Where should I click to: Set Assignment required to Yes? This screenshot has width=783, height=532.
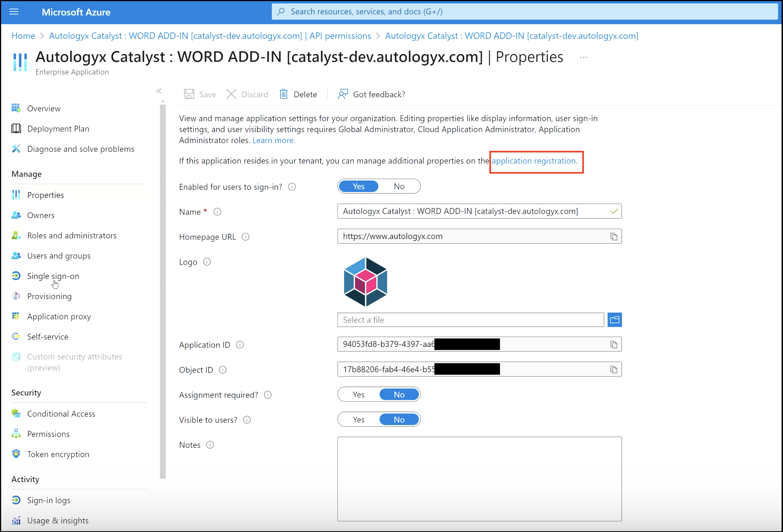tap(358, 394)
